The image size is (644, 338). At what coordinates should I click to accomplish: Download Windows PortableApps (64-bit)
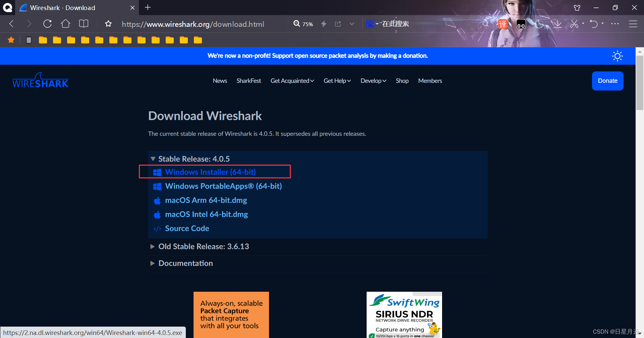coord(223,186)
